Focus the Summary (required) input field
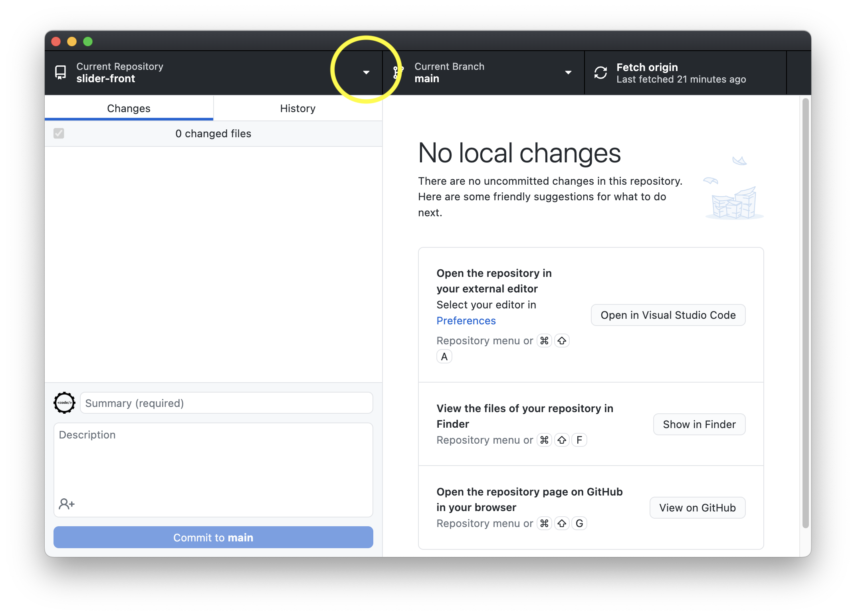This screenshot has height=616, width=856. (226, 403)
